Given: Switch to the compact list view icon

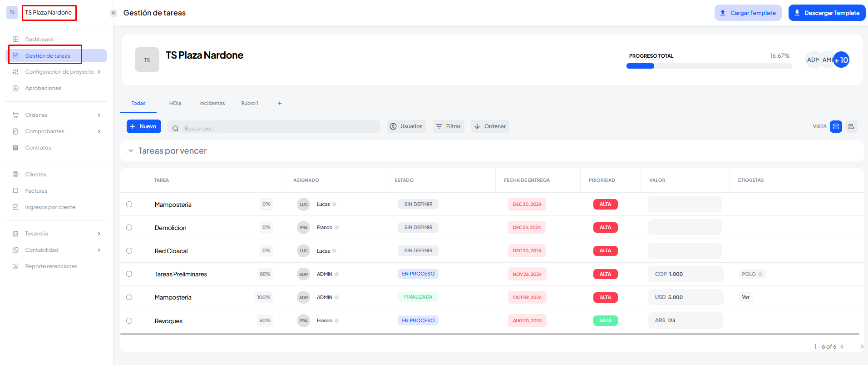Looking at the screenshot, I should [x=851, y=126].
